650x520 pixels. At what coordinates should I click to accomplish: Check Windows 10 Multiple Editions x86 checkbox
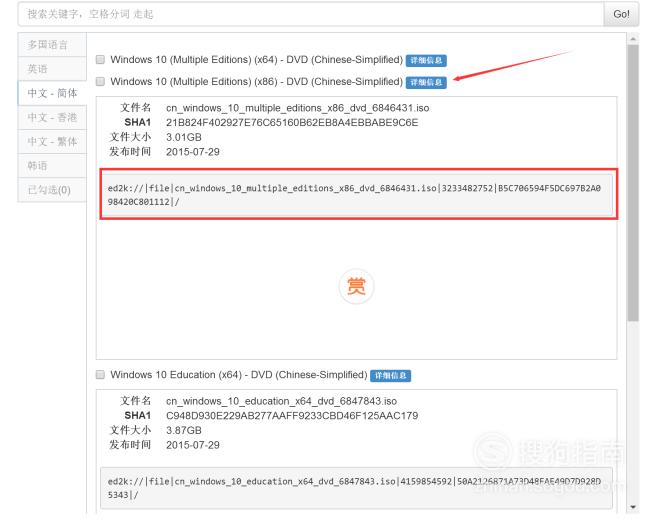click(100, 81)
